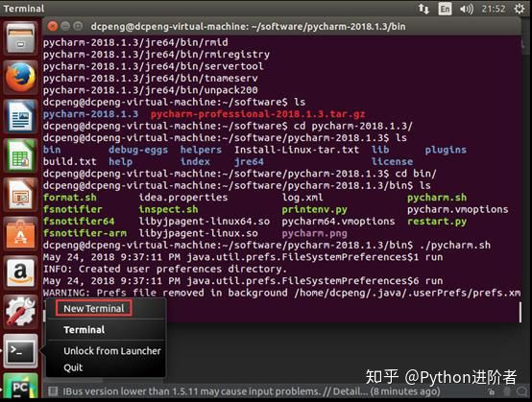The height and width of the screenshot is (402, 532).
Task: Choose Quit in the launcher context menu
Action: [73, 367]
